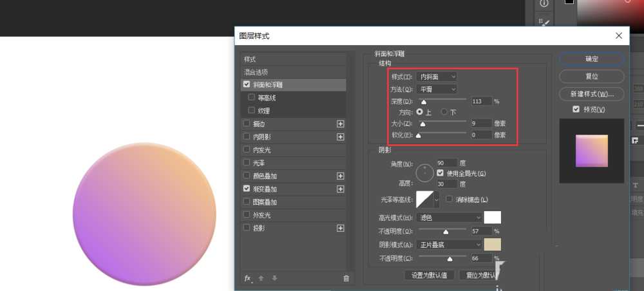Open the 阴影模式 正片叠底 dropdown
This screenshot has height=291, width=644.
tap(449, 245)
